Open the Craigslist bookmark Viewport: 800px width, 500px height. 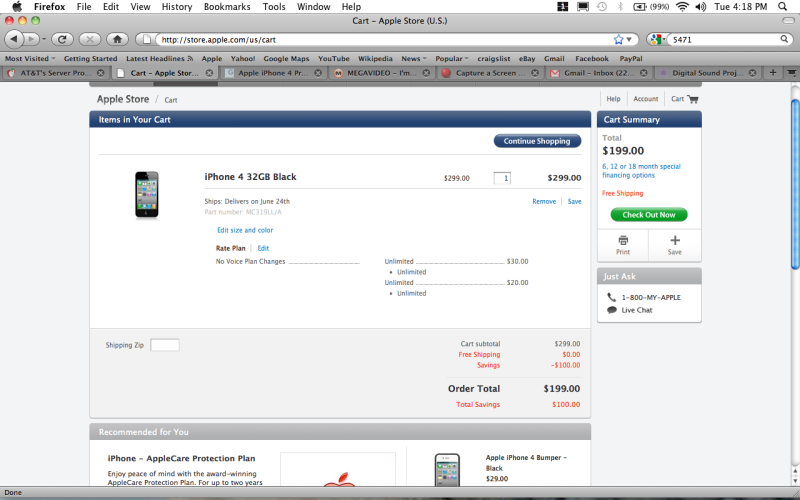coord(493,59)
